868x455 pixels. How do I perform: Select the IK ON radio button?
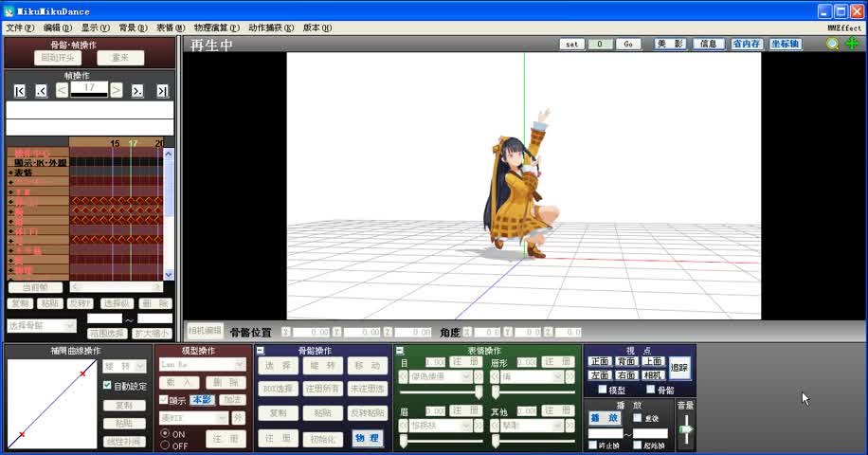pos(165,433)
